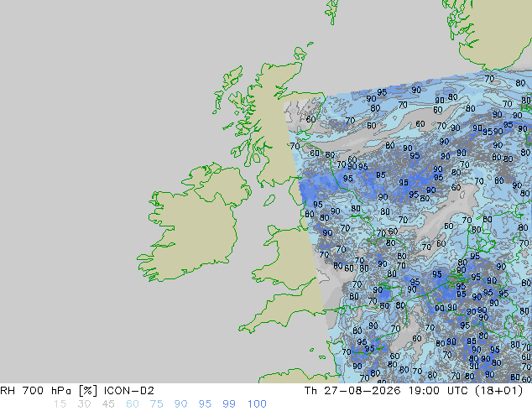Select legend value 15
The height and width of the screenshot is (411, 532).
click(x=60, y=404)
